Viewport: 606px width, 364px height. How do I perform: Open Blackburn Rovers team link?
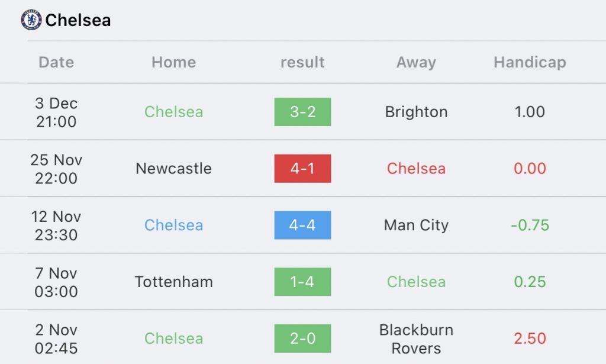click(x=416, y=339)
